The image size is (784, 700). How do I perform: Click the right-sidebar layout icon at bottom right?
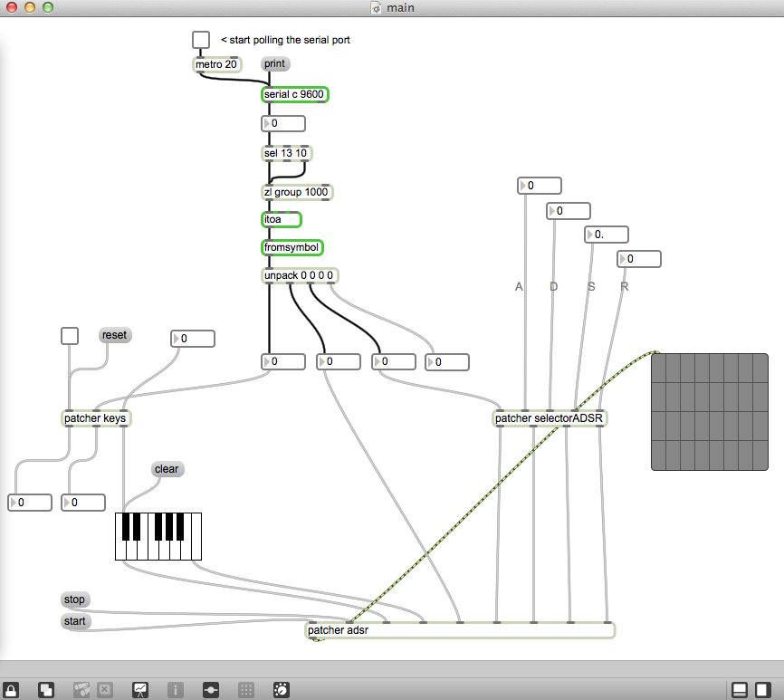[x=762, y=690]
